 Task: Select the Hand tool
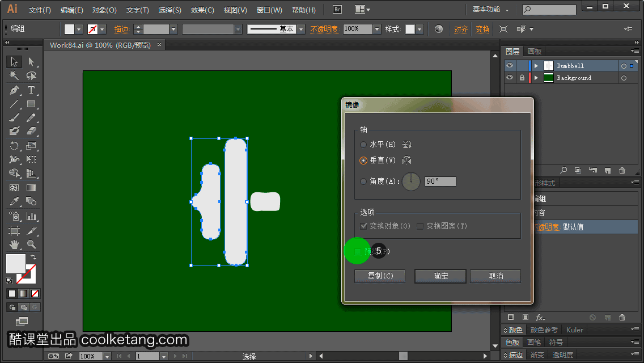click(14, 244)
